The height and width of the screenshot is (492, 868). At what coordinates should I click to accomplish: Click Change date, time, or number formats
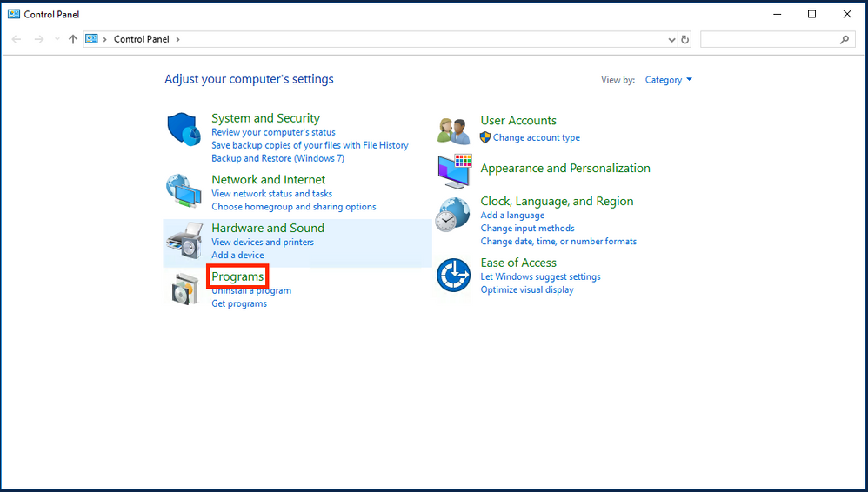558,242
